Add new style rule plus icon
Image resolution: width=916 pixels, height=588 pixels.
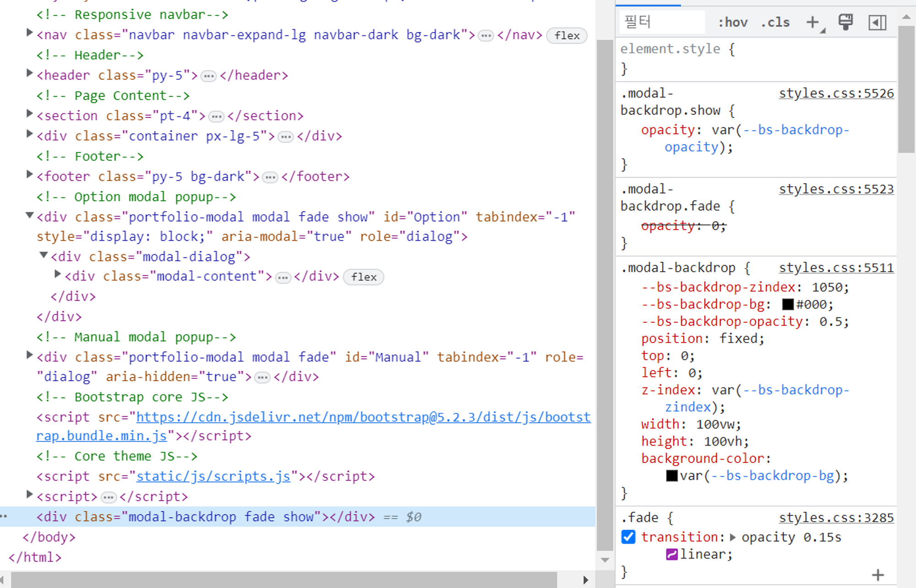pos(813,22)
